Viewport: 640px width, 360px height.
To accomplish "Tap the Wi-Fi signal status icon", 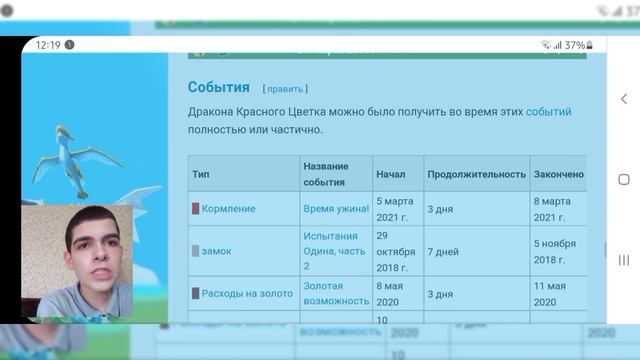I will [x=546, y=45].
